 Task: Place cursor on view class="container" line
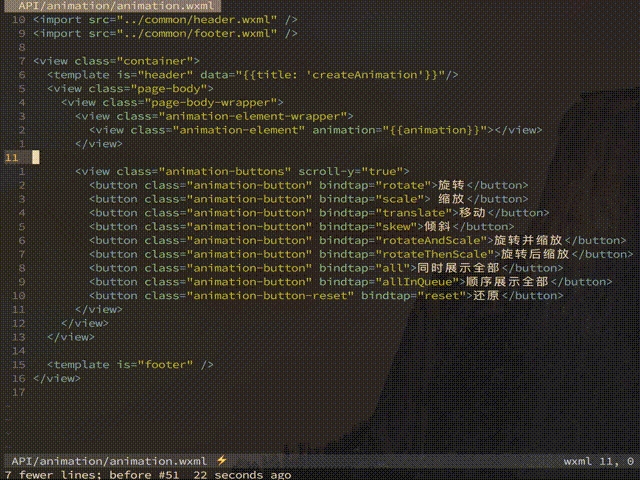click(116, 61)
